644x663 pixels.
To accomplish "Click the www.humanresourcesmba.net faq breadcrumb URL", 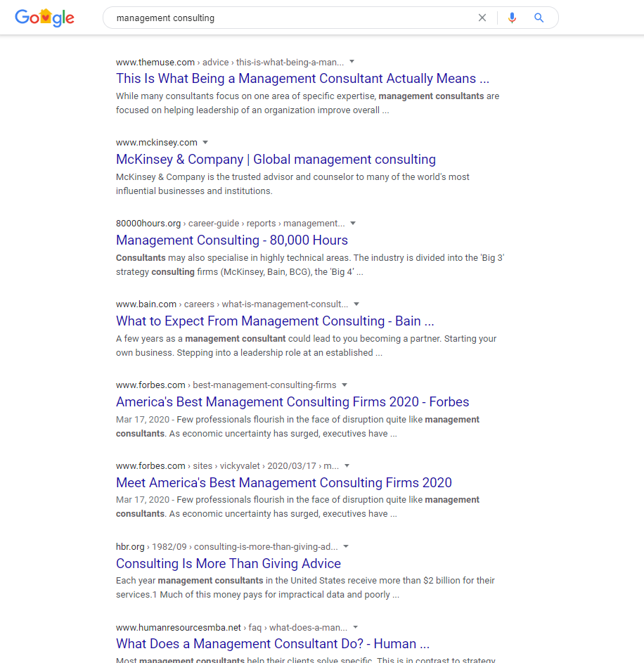I will pyautogui.click(x=231, y=627).
